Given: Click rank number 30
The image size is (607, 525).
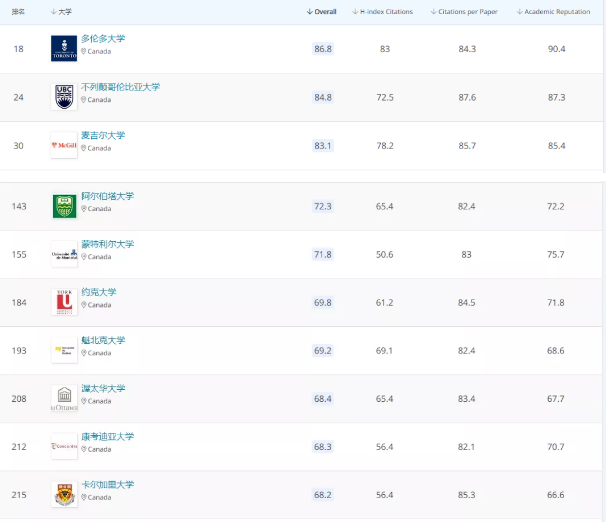Looking at the screenshot, I should pyautogui.click(x=19, y=146).
